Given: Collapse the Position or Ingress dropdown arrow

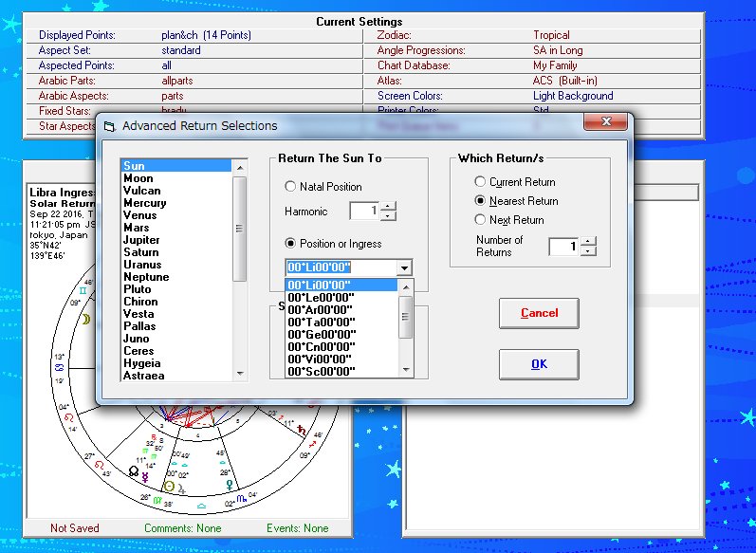Looking at the screenshot, I should pos(405,268).
